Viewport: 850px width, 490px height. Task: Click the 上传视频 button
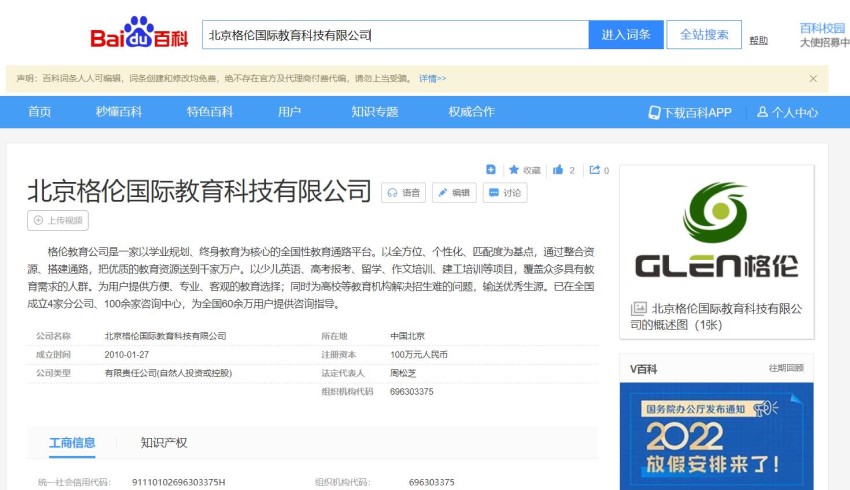click(58, 220)
